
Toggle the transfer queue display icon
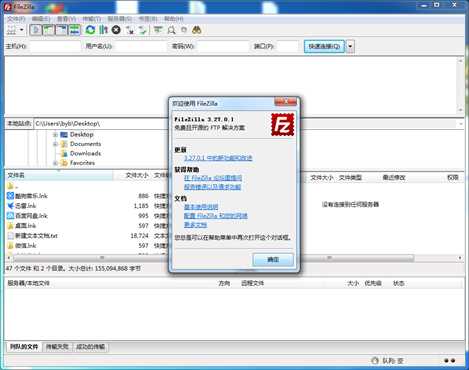(75, 30)
